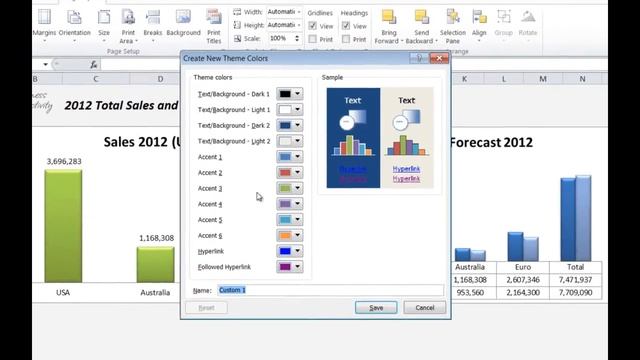The height and width of the screenshot is (360, 640).
Task: Pick the Accent 5 teal color swatch
Action: 285,220
